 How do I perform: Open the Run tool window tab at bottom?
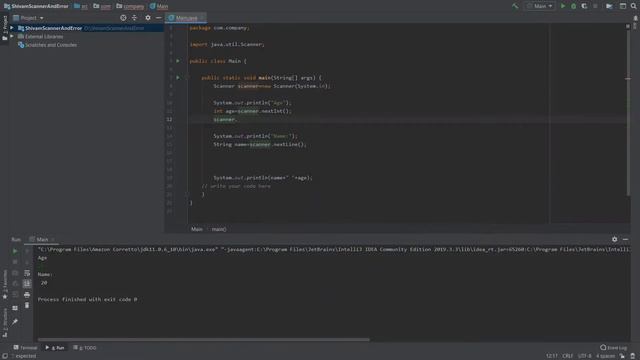click(55, 348)
